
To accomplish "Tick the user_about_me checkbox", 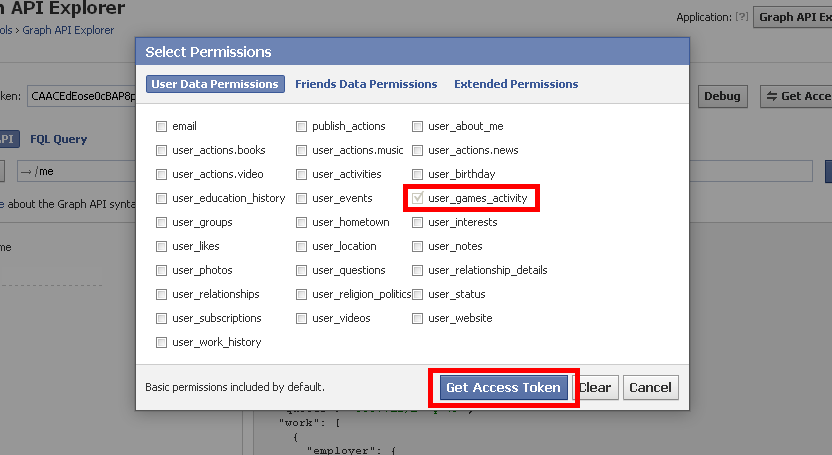I will [x=418, y=126].
